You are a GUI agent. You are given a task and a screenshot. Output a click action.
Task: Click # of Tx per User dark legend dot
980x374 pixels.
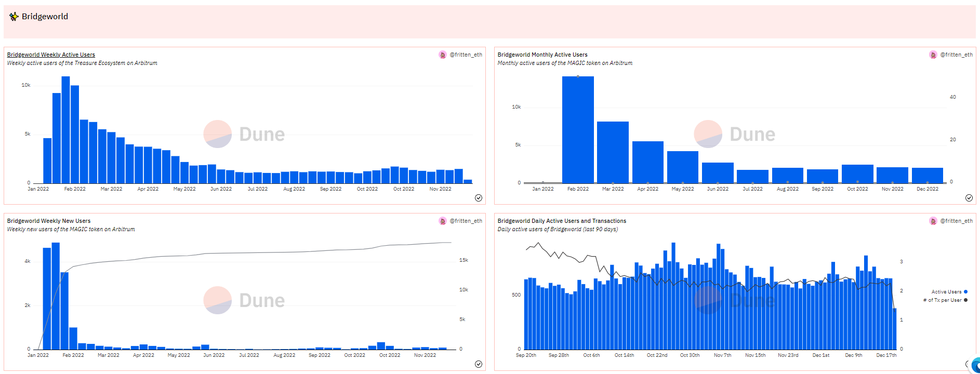[x=965, y=300]
